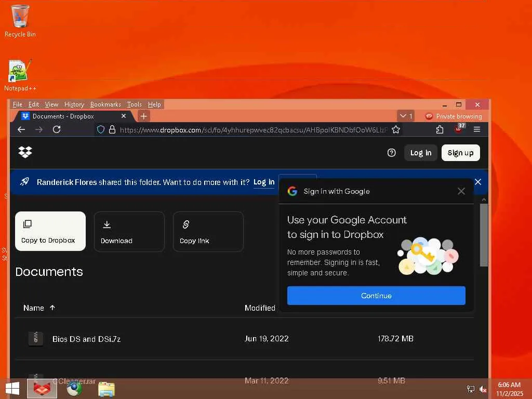Click the Log in button in the header

coord(421,153)
